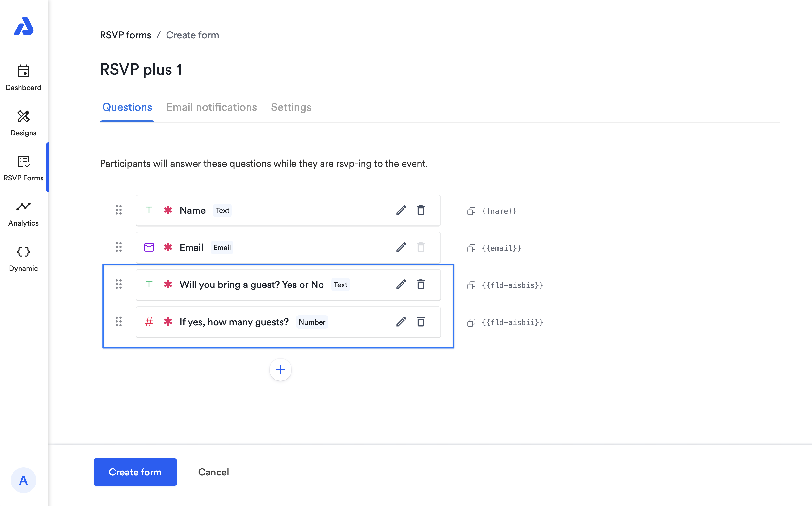
Task: Copy the {{fld-aisbis}} variable tag
Action: pos(471,285)
